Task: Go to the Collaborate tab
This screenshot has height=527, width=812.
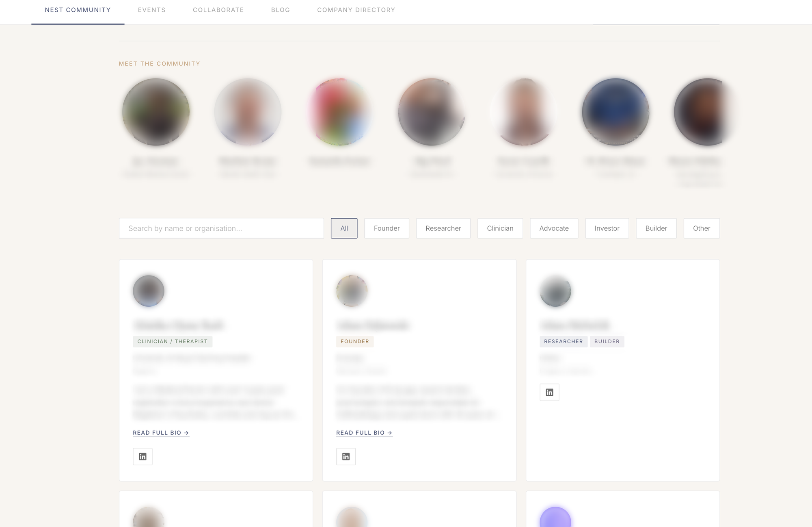Action: 218,10
